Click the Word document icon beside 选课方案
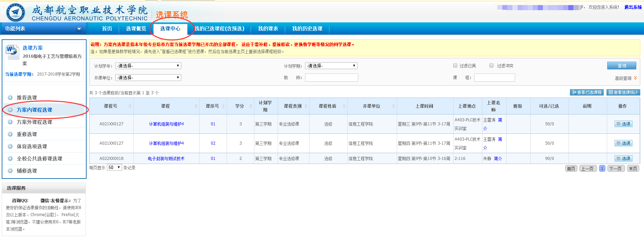644x250 pixels. [13, 52]
